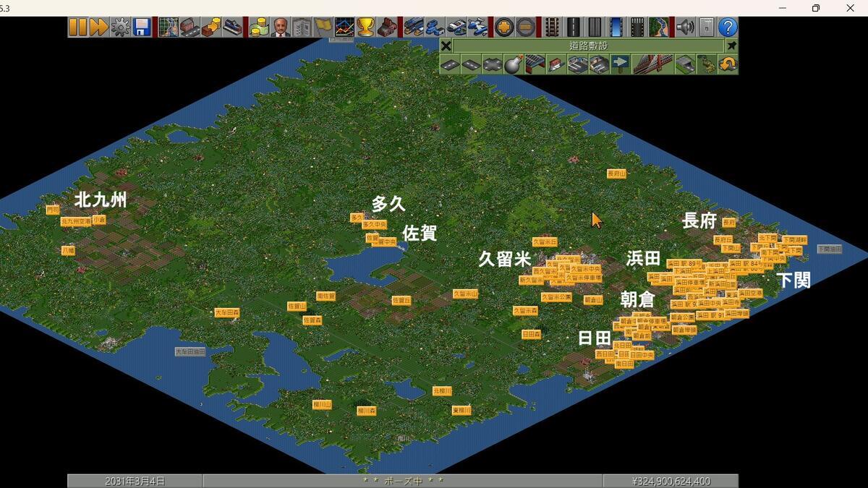Open the ship list
Viewport: 868px width, 488px height.
pos(456,27)
